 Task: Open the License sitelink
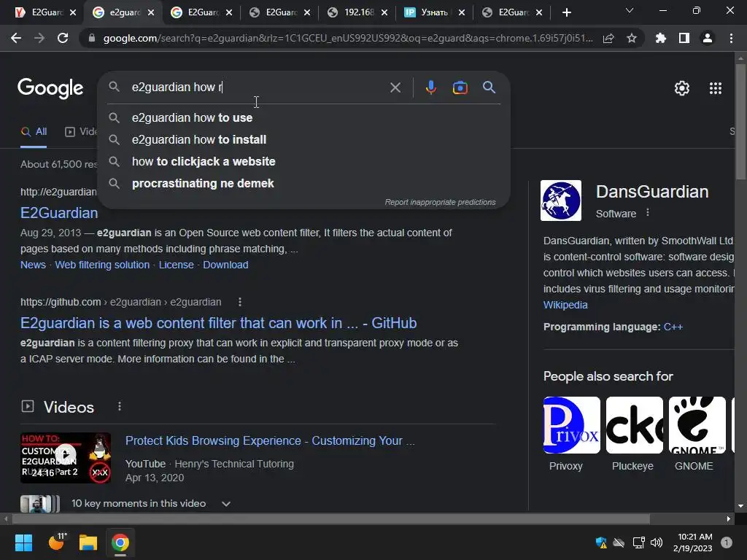click(177, 265)
